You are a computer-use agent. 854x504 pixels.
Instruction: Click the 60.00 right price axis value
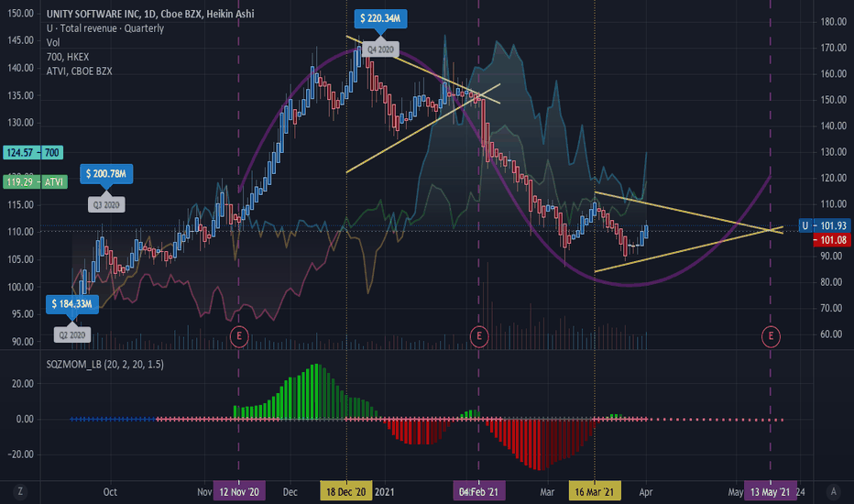pyautogui.click(x=833, y=334)
